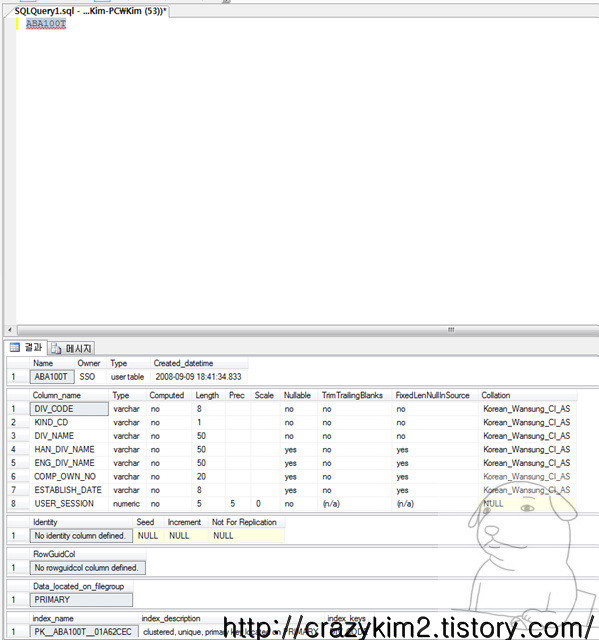Select the HAN_DIV_NAME cell
This screenshot has width=599, height=640.
tap(69, 449)
